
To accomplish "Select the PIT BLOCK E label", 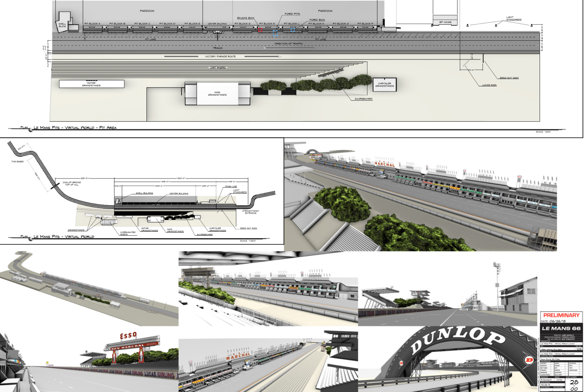I will coord(192,24).
